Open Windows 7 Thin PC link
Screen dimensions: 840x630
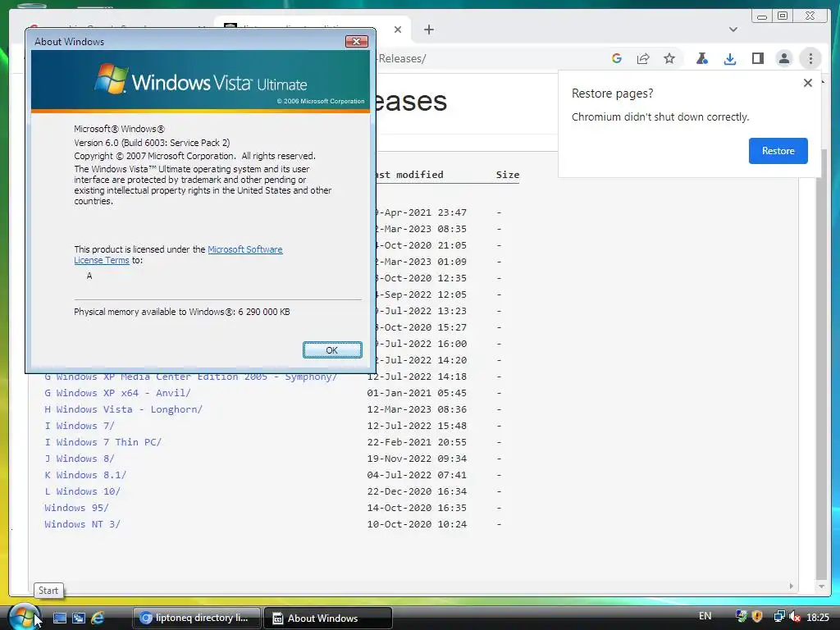tap(103, 442)
